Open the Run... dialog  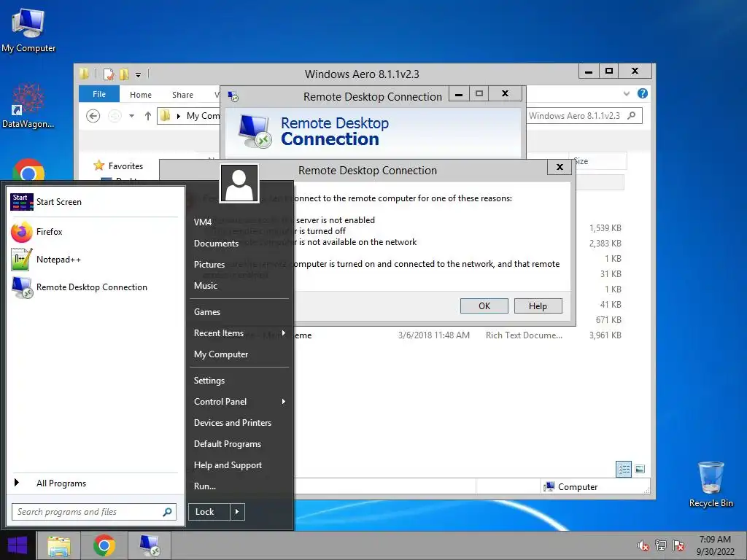239,486
